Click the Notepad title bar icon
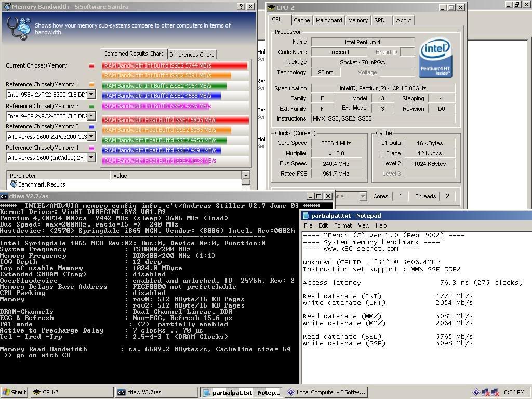 coord(306,216)
